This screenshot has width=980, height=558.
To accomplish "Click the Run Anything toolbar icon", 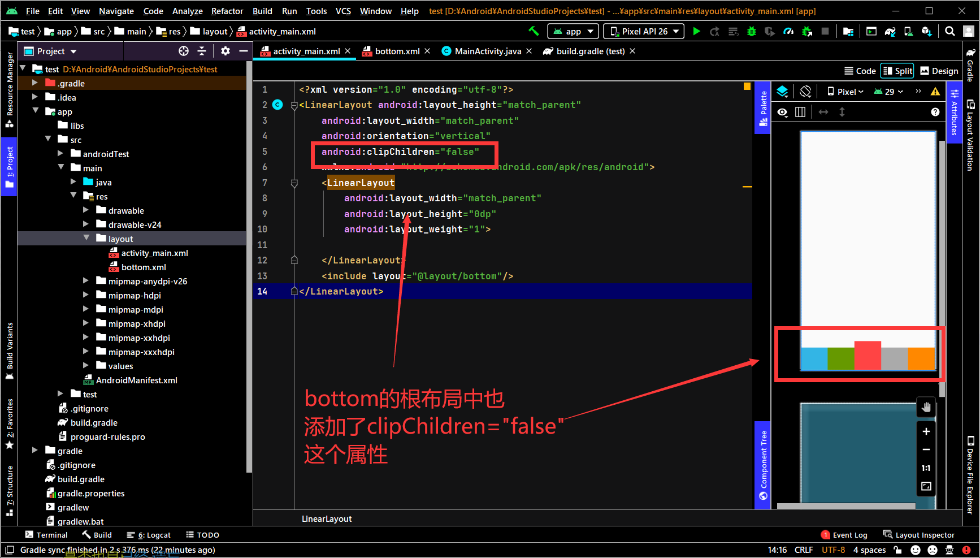I will pos(871,31).
